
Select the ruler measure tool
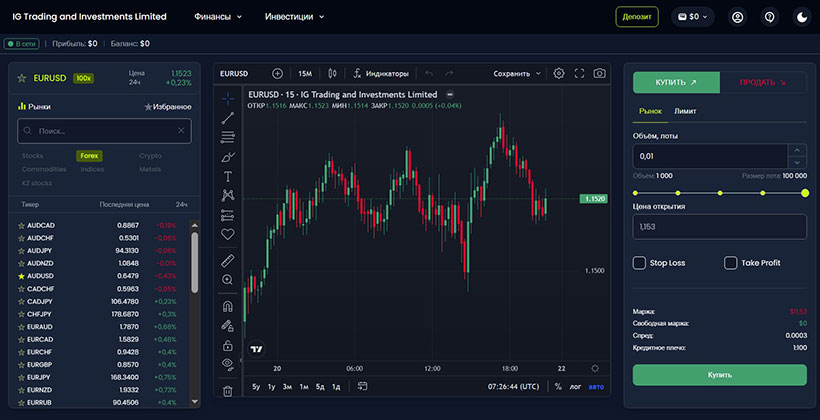click(228, 260)
